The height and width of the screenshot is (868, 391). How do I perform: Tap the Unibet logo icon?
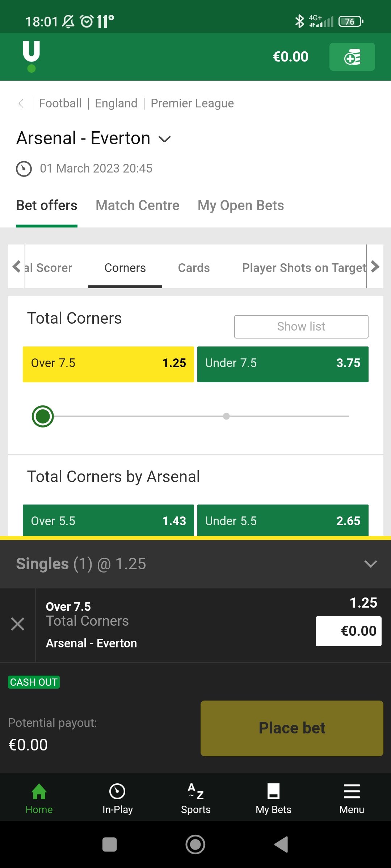click(x=31, y=56)
